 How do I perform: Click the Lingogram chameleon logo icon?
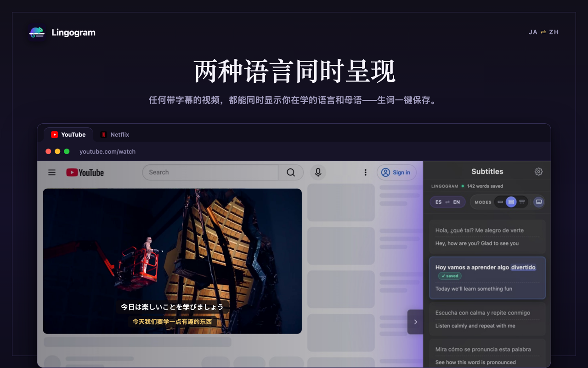[37, 33]
